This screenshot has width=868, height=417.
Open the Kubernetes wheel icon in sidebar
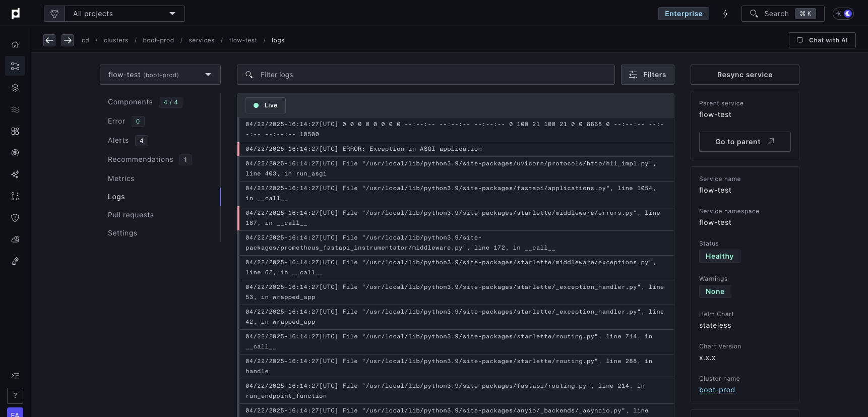(15, 153)
